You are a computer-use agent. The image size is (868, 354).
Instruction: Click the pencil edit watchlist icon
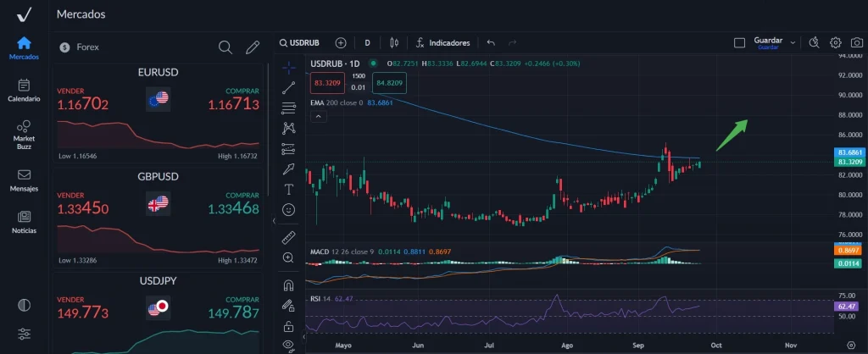252,47
